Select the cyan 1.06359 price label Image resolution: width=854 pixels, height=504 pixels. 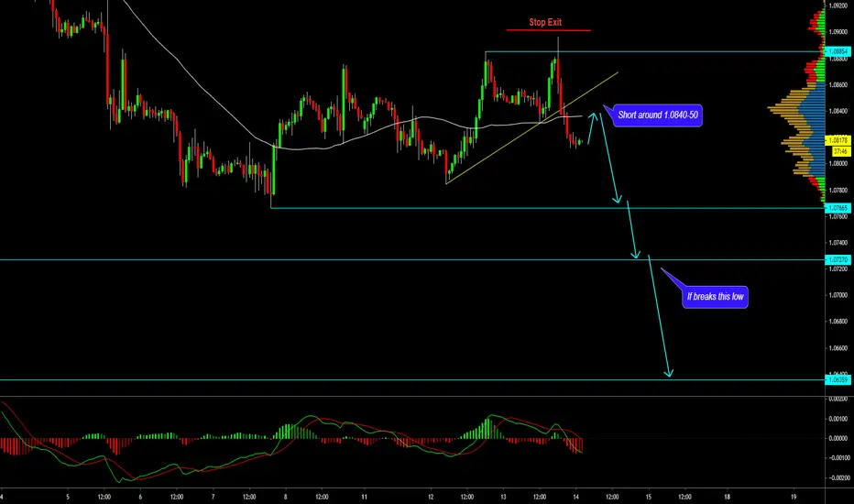838,379
